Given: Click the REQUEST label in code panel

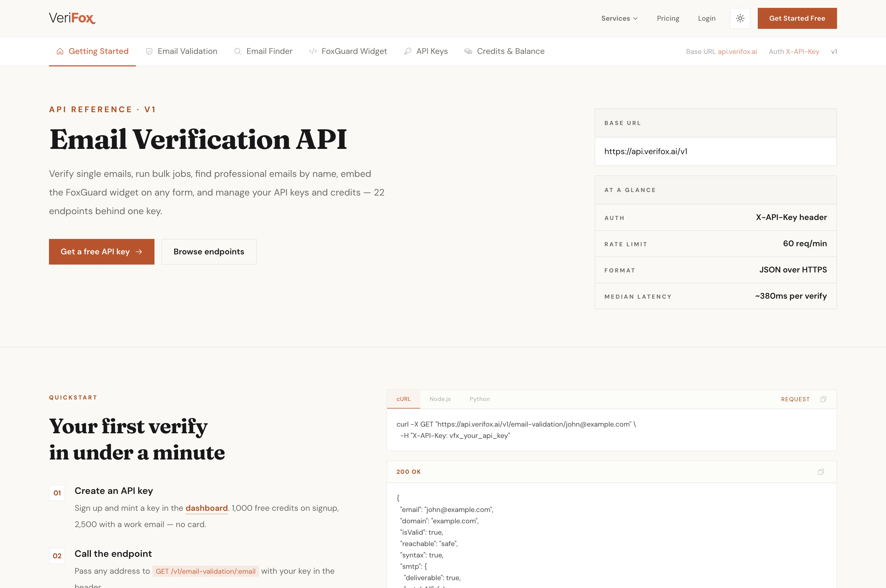Looking at the screenshot, I should 795,399.
